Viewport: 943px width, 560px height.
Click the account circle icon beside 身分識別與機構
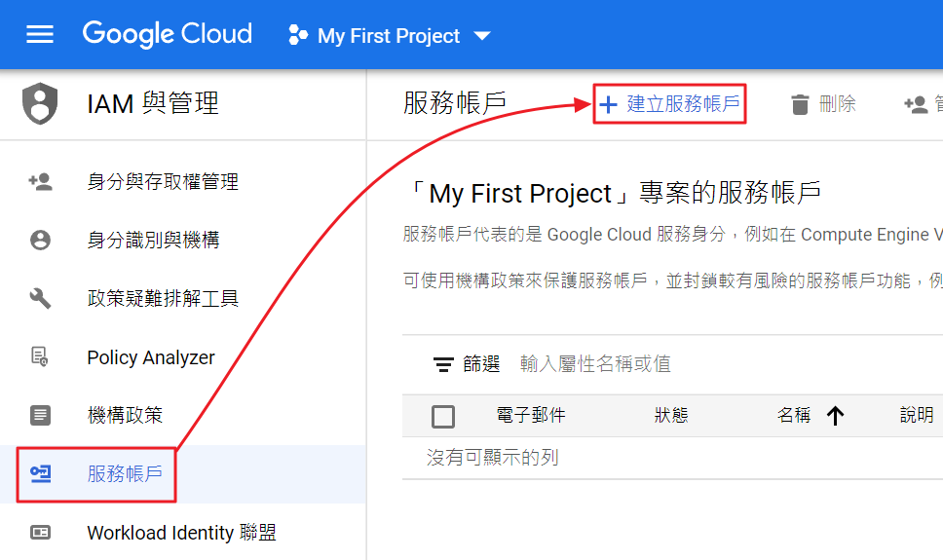(40, 241)
